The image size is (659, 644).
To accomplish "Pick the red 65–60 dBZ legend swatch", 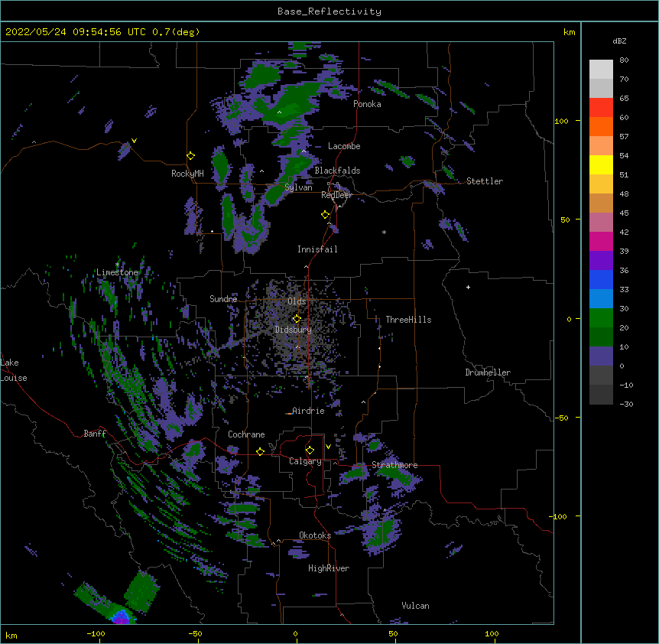I will tap(601, 108).
